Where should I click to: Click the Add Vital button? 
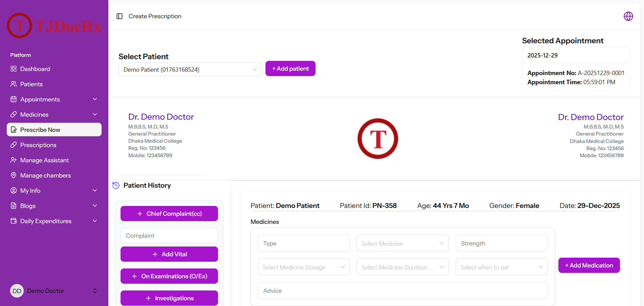tap(169, 254)
